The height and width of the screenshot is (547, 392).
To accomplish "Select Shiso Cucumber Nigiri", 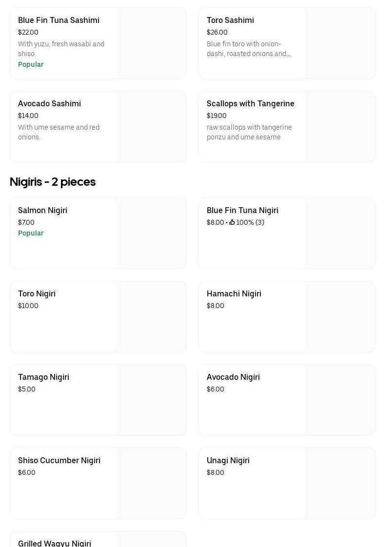I will 59,461.
